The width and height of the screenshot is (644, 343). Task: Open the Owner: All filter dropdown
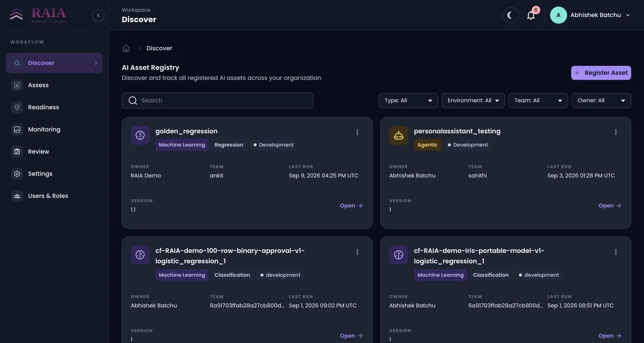pyautogui.click(x=601, y=101)
